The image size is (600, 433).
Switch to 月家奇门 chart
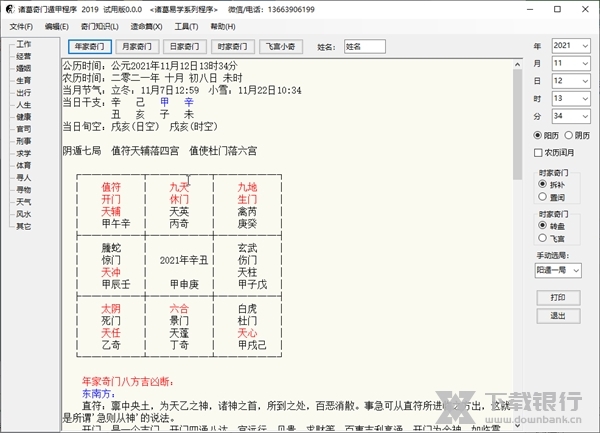(137, 47)
